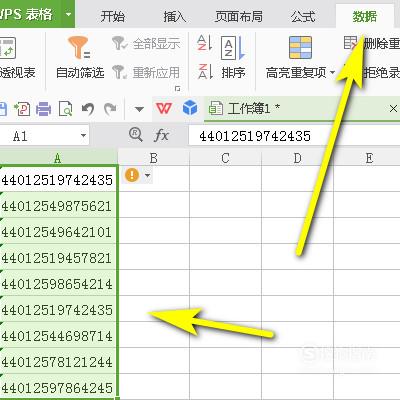This screenshot has height=400, width=400.
Task: Click the PivotTable (透视表) icon
Action: click(x=7, y=48)
